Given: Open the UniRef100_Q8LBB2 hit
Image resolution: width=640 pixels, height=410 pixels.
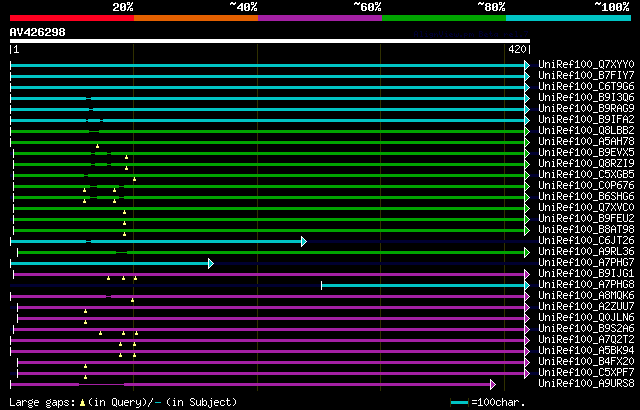Looking at the screenshot, I should pos(586,131).
